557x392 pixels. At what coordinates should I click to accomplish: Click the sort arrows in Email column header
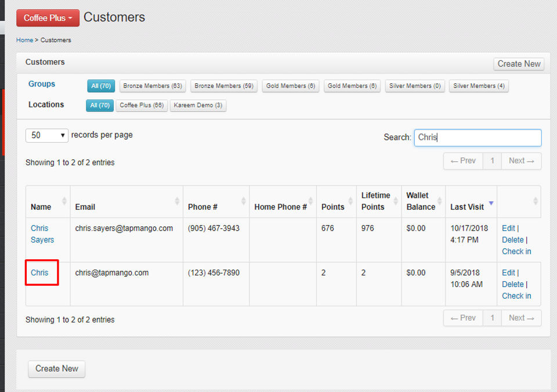pyautogui.click(x=177, y=201)
